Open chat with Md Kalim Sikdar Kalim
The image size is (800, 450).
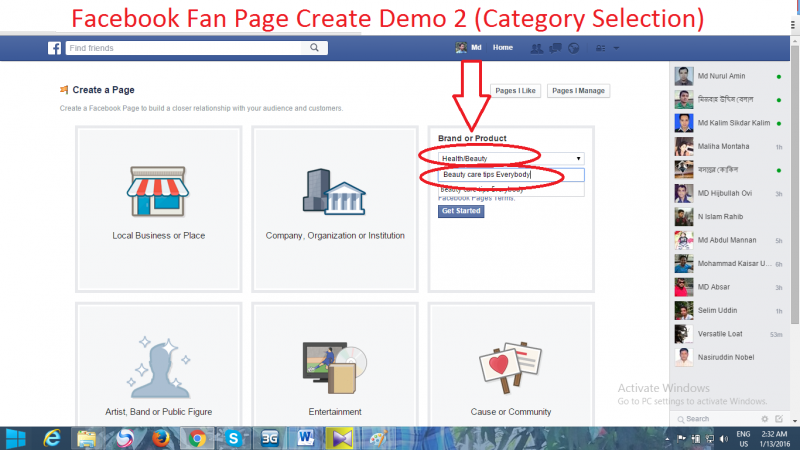click(728, 123)
